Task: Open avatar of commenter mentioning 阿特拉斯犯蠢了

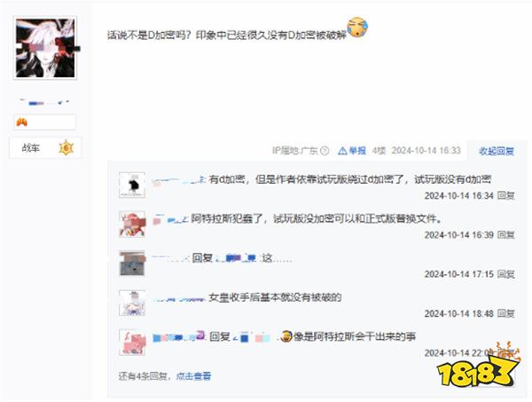Action: click(x=132, y=225)
